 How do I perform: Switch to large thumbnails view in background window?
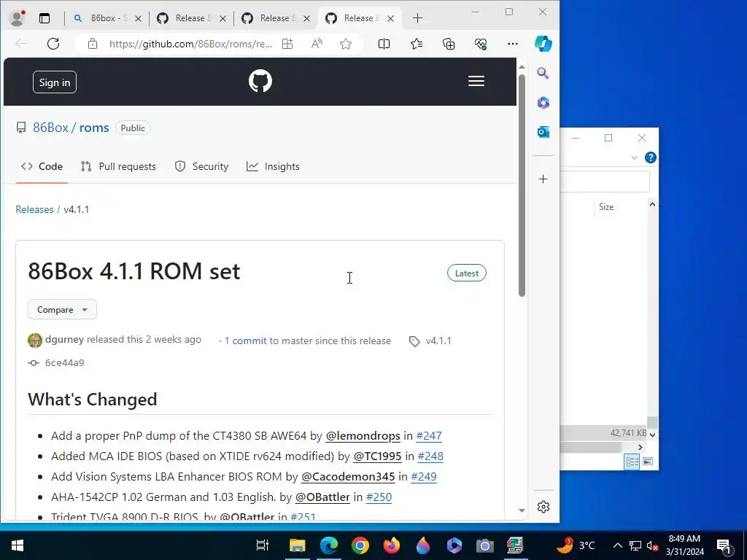(648, 461)
